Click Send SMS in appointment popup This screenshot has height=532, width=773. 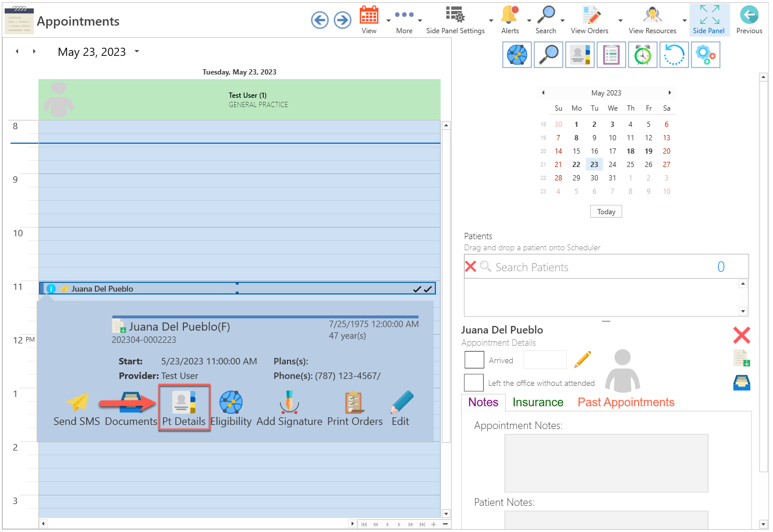click(x=77, y=410)
